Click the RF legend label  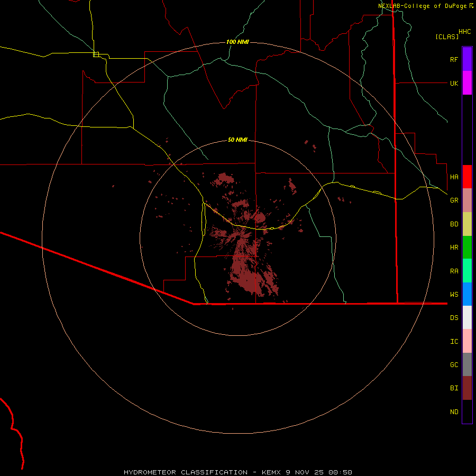click(x=454, y=59)
